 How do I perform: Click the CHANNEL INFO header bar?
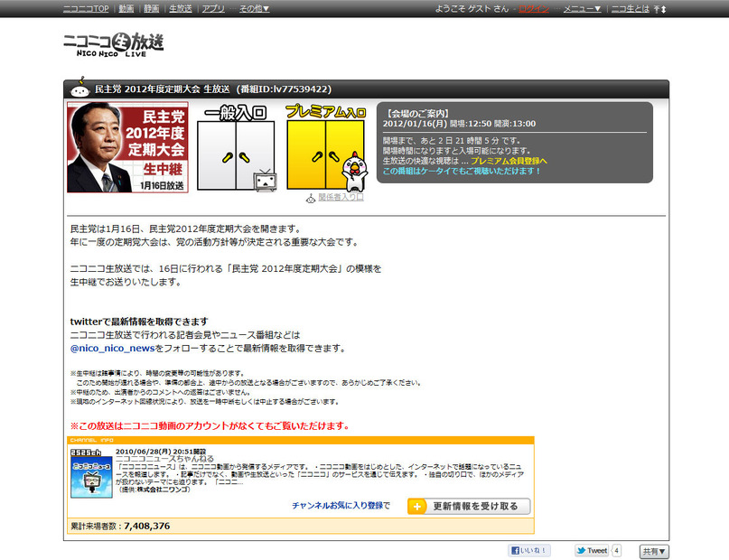point(301,440)
